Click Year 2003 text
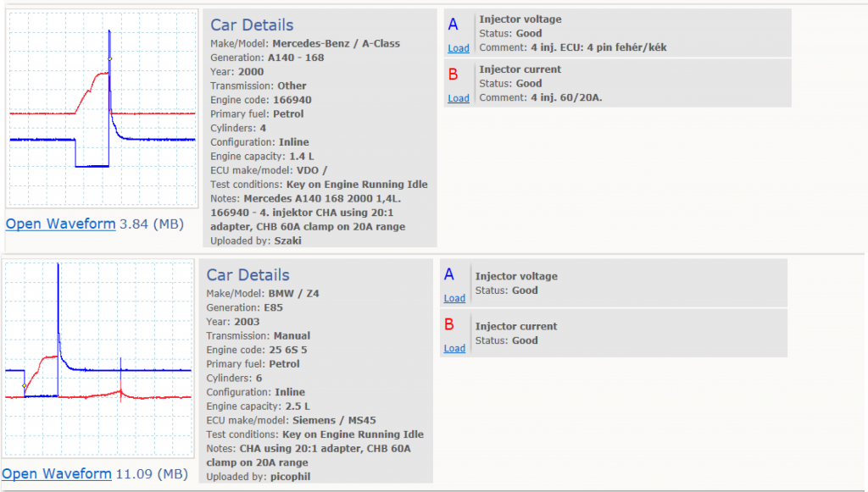 (x=233, y=322)
